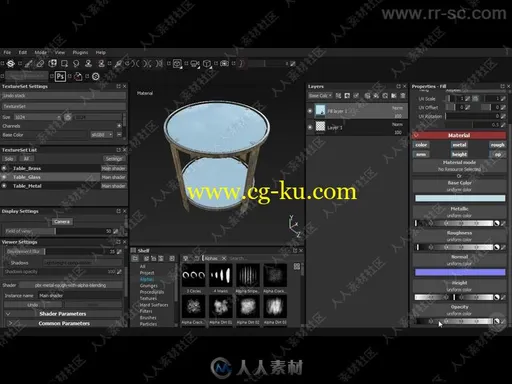Toggle the height channel button
The width and height of the screenshot is (512, 384).
(x=459, y=154)
